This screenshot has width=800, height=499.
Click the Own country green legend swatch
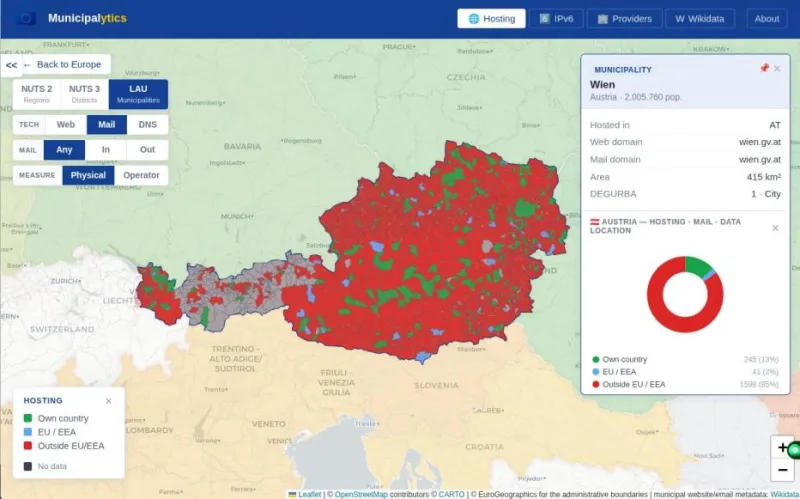28,418
